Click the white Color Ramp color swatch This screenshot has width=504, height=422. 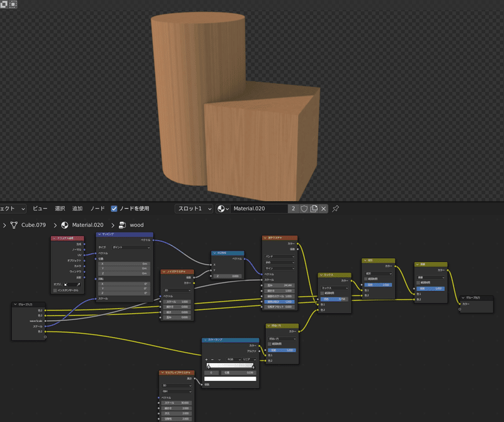pos(230,379)
